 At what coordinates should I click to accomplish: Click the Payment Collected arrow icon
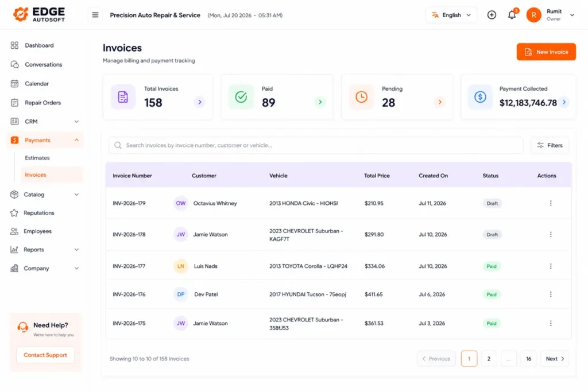click(x=564, y=102)
